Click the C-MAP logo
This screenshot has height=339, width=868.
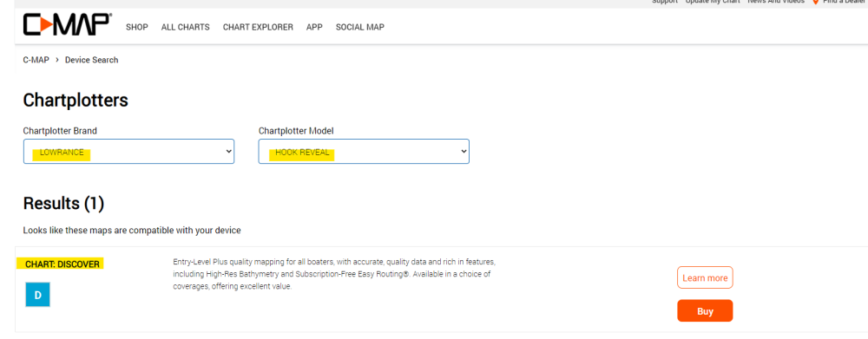(67, 25)
